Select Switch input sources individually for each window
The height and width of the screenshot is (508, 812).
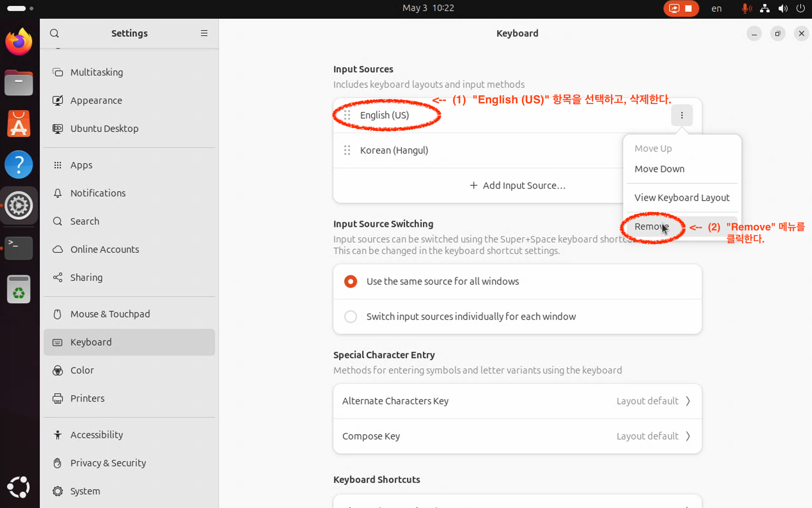pyautogui.click(x=350, y=316)
